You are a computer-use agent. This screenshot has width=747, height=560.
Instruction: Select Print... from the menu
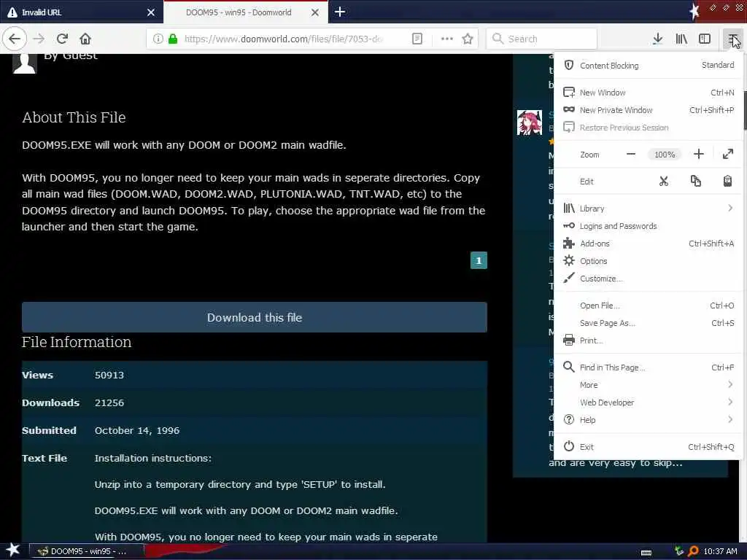point(649,341)
